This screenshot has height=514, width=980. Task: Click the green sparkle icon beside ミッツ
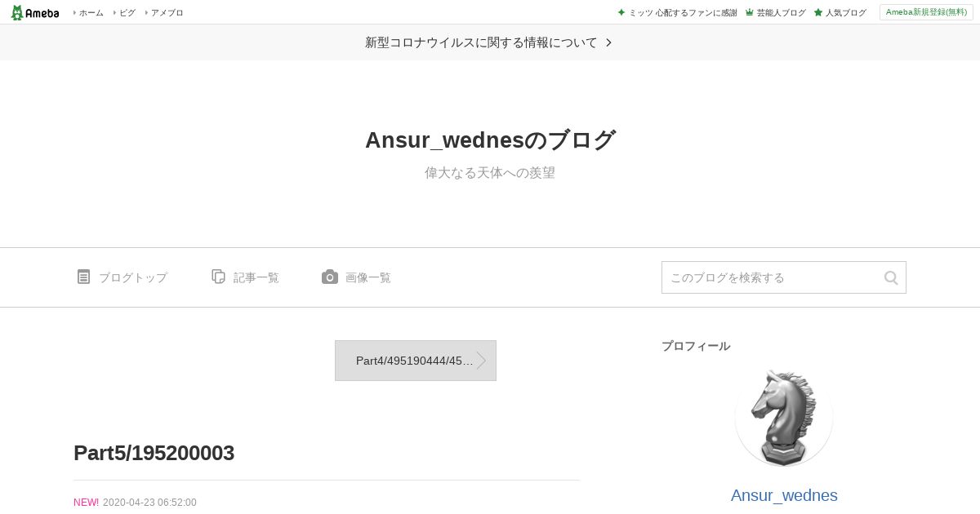[x=621, y=12]
